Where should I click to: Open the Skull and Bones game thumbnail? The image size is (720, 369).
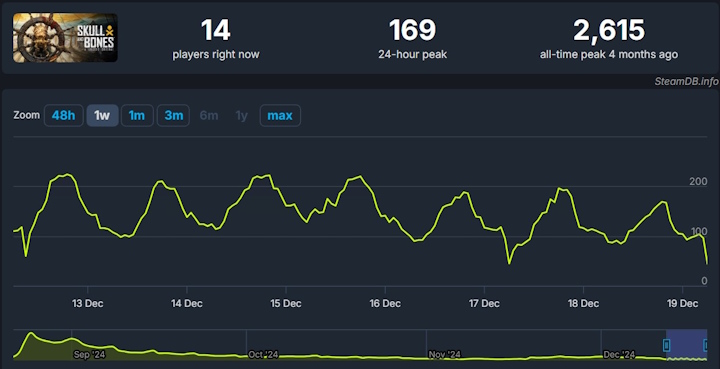click(65, 38)
